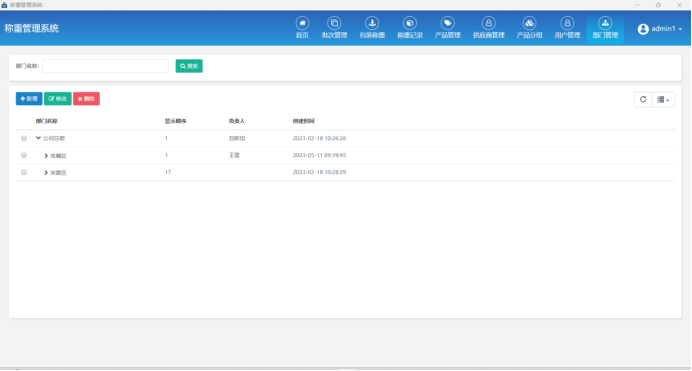Go to 首页 home icon
The height and width of the screenshot is (371, 692).
click(302, 23)
